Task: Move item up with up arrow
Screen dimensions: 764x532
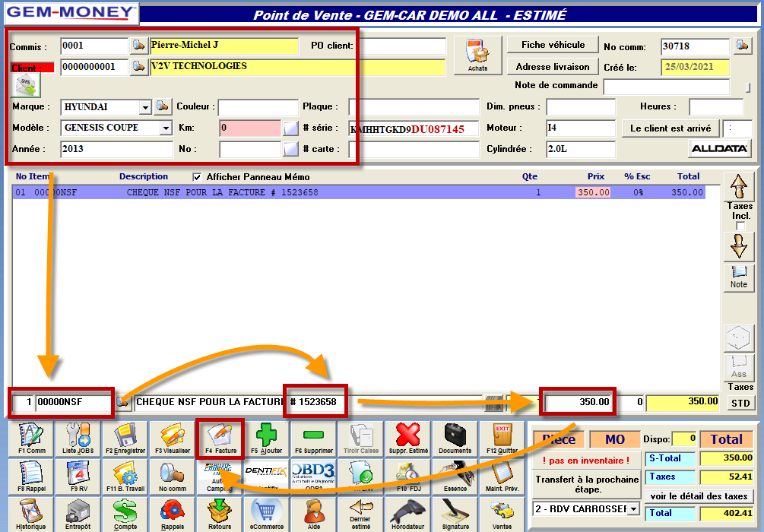Action: (739, 186)
